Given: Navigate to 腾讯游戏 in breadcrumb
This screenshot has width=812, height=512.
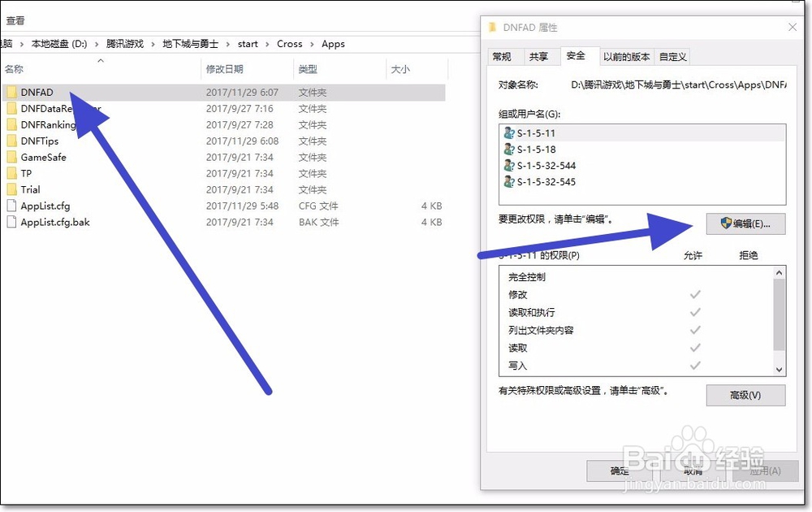Looking at the screenshot, I should [x=125, y=44].
